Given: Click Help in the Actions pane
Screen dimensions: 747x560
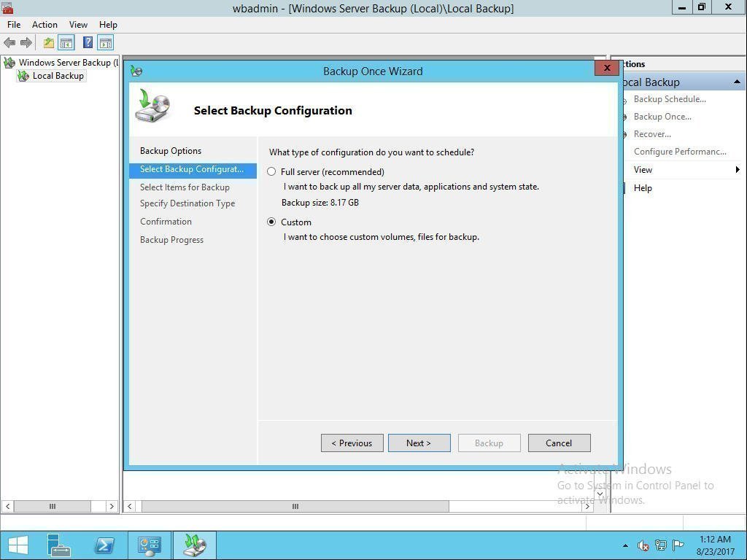Looking at the screenshot, I should click(643, 188).
